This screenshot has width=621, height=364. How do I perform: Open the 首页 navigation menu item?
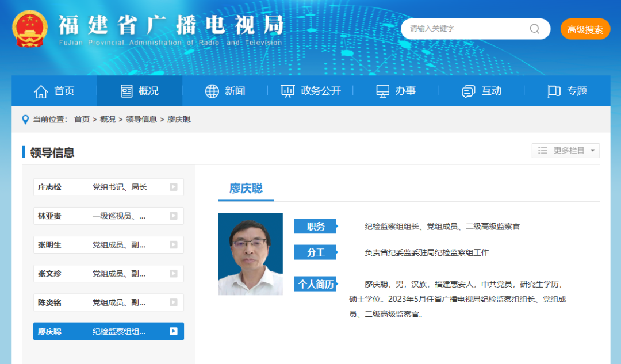tap(54, 91)
